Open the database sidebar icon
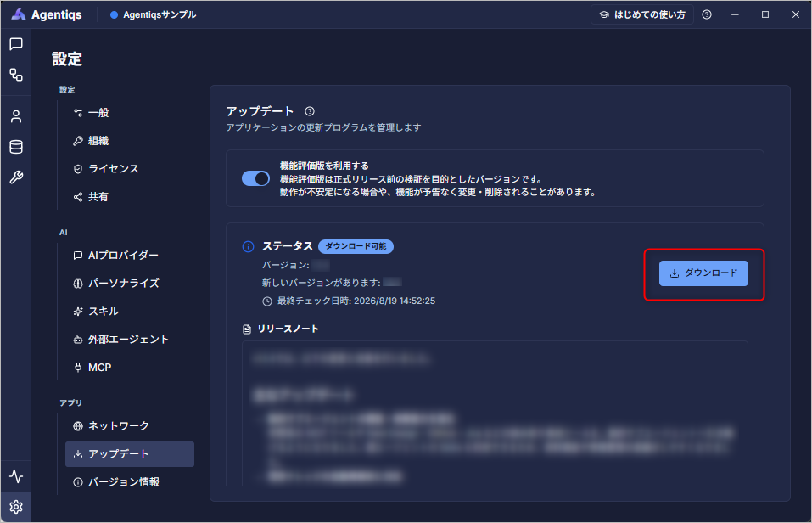This screenshot has width=812, height=523. [x=16, y=147]
